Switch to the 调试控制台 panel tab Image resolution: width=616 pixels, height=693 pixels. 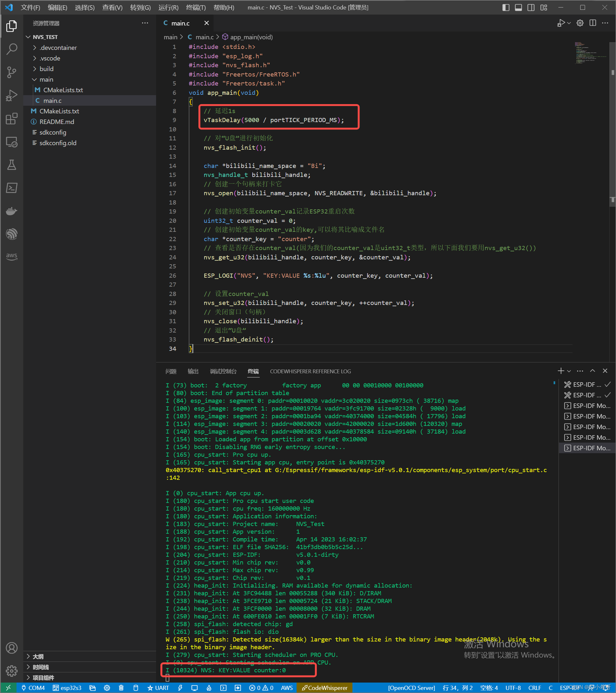coord(223,371)
